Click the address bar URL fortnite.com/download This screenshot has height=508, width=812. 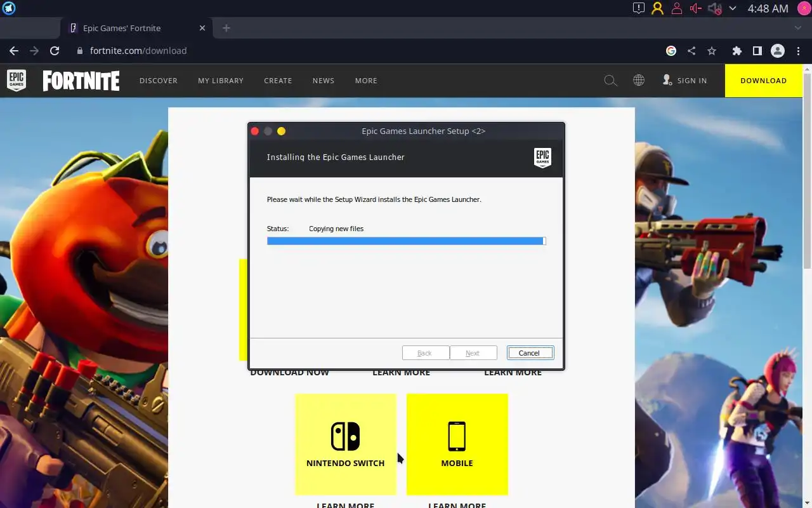click(x=138, y=51)
